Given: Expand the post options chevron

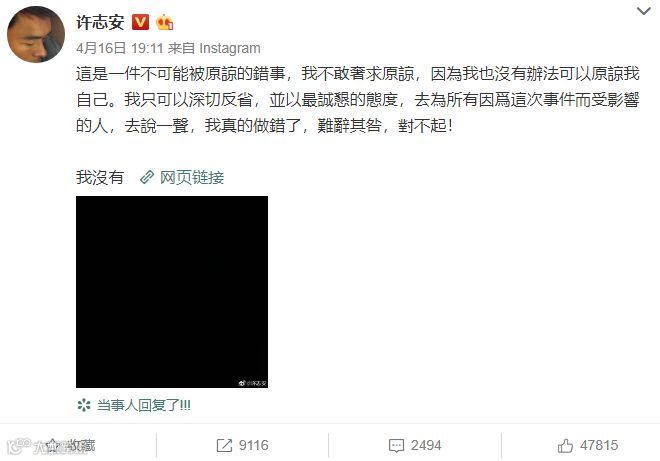Looking at the screenshot, I should (x=644, y=11).
